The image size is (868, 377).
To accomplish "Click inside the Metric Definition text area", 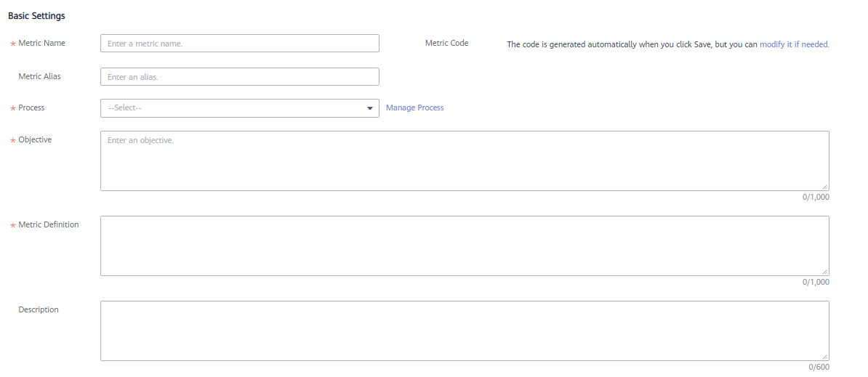I will pos(465,246).
